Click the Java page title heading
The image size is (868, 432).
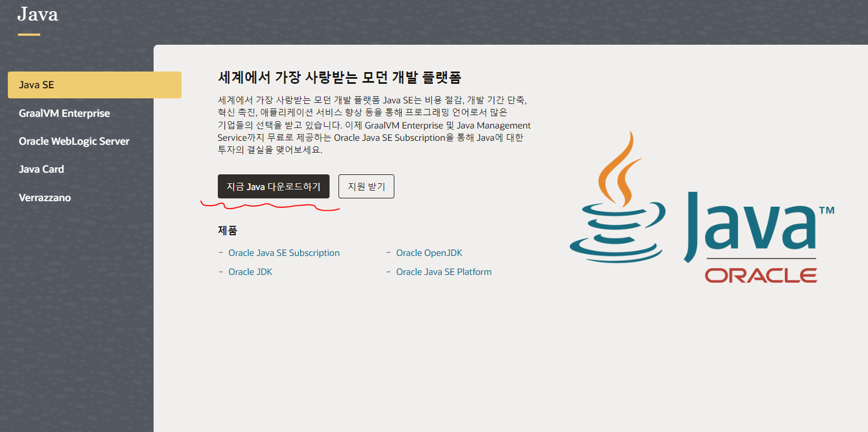click(37, 14)
